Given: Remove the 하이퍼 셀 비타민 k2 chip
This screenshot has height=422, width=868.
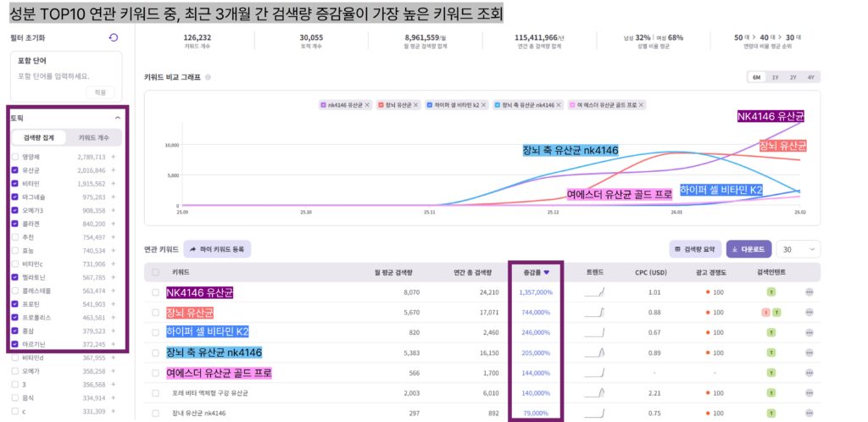Looking at the screenshot, I should [487, 104].
